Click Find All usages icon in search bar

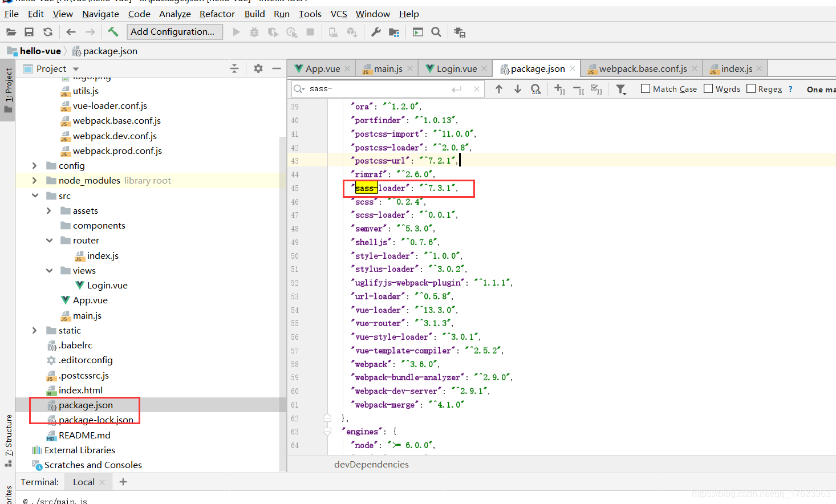pos(536,89)
